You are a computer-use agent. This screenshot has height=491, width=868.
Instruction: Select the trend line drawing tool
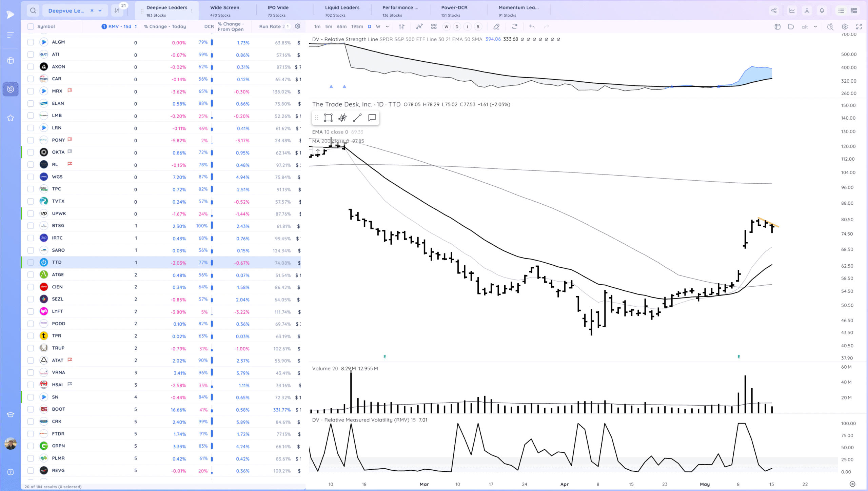(357, 118)
